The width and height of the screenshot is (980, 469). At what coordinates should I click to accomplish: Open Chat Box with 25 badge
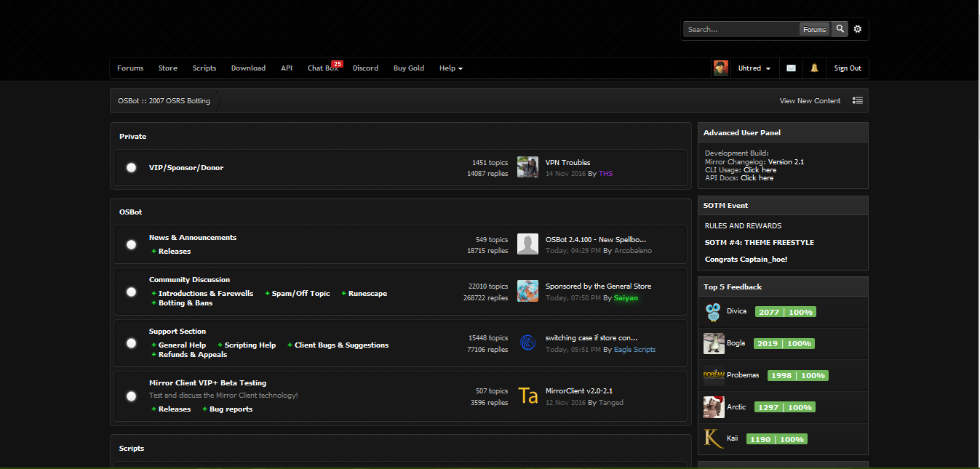coord(322,68)
